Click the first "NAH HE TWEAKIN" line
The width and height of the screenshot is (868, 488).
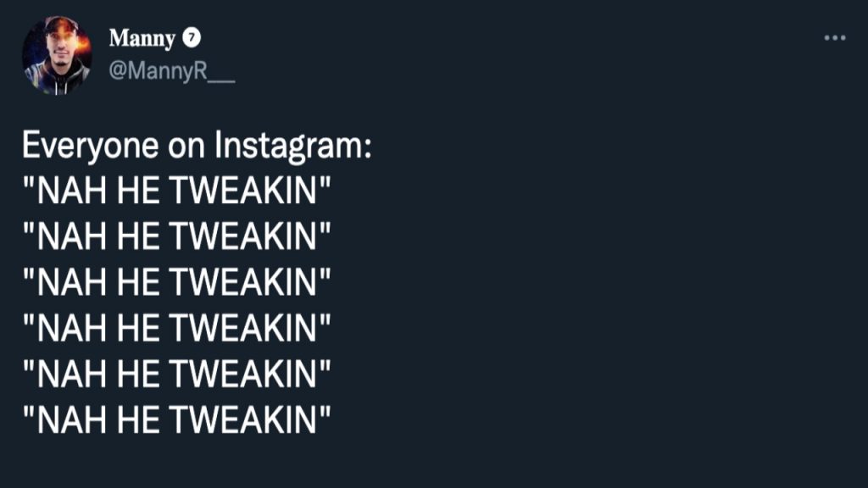[x=176, y=191]
